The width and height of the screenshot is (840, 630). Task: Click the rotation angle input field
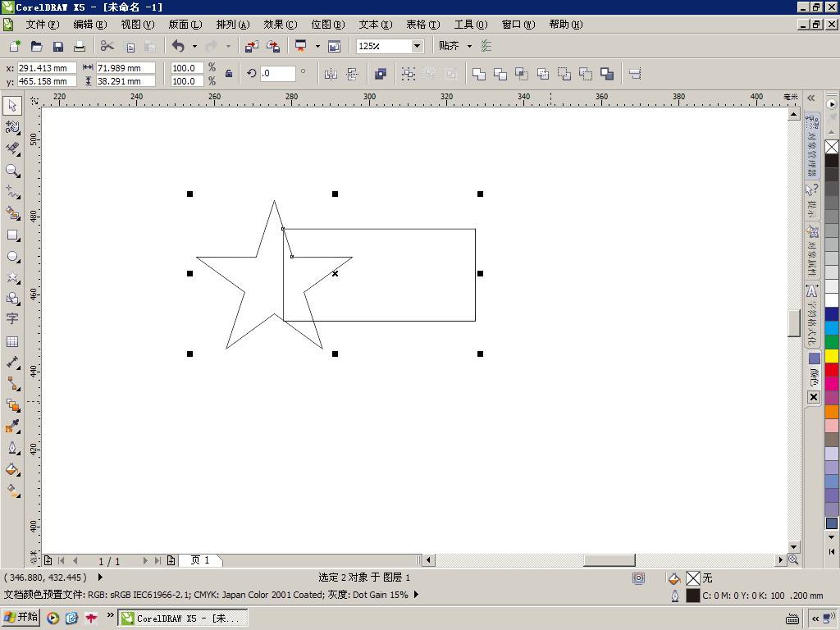click(x=277, y=73)
